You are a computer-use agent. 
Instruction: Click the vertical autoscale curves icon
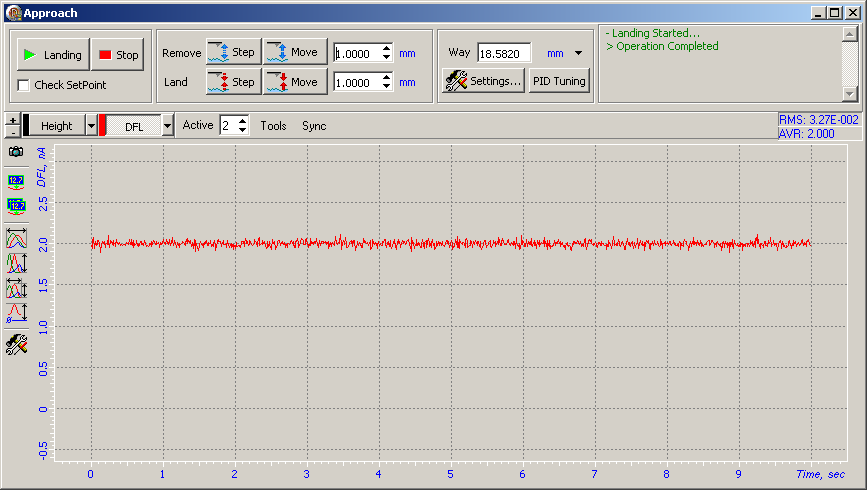pyautogui.click(x=17, y=263)
